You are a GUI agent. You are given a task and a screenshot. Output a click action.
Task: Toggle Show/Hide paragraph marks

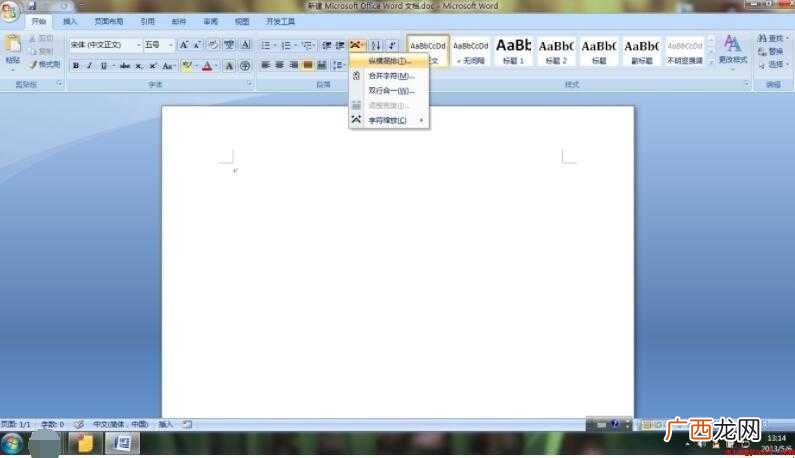(392, 46)
